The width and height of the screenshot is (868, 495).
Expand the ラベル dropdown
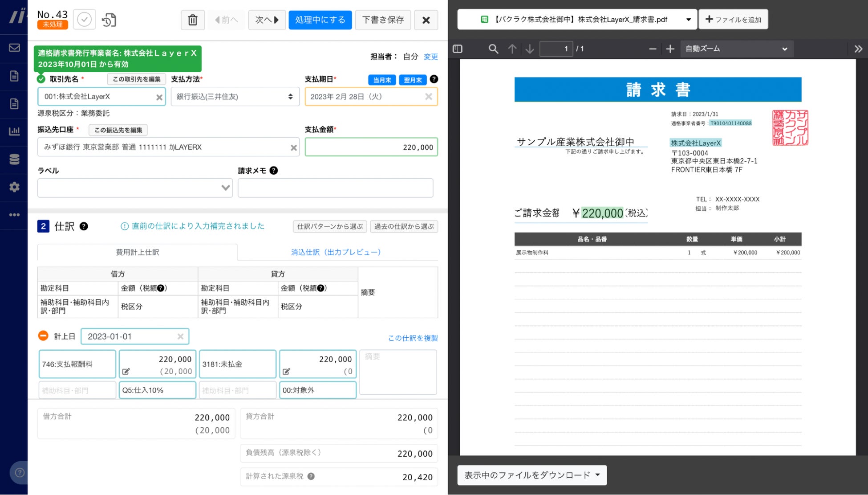tap(135, 188)
